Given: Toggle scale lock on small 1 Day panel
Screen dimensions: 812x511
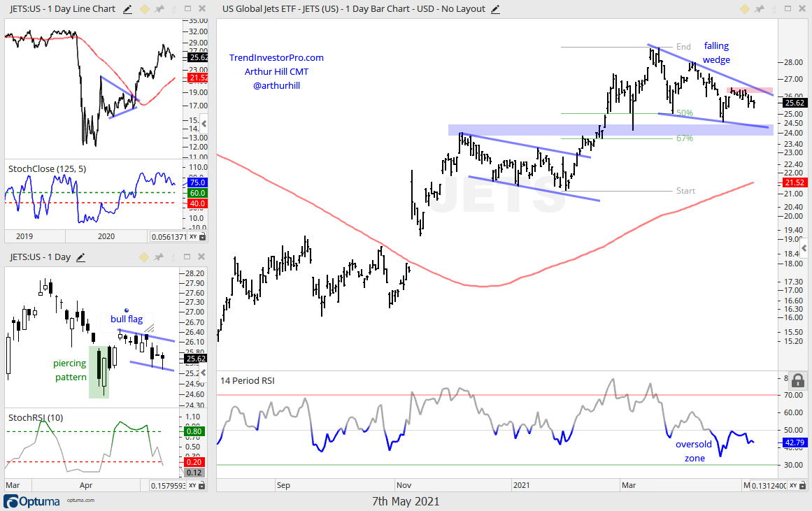Looking at the screenshot, I should [x=203, y=486].
